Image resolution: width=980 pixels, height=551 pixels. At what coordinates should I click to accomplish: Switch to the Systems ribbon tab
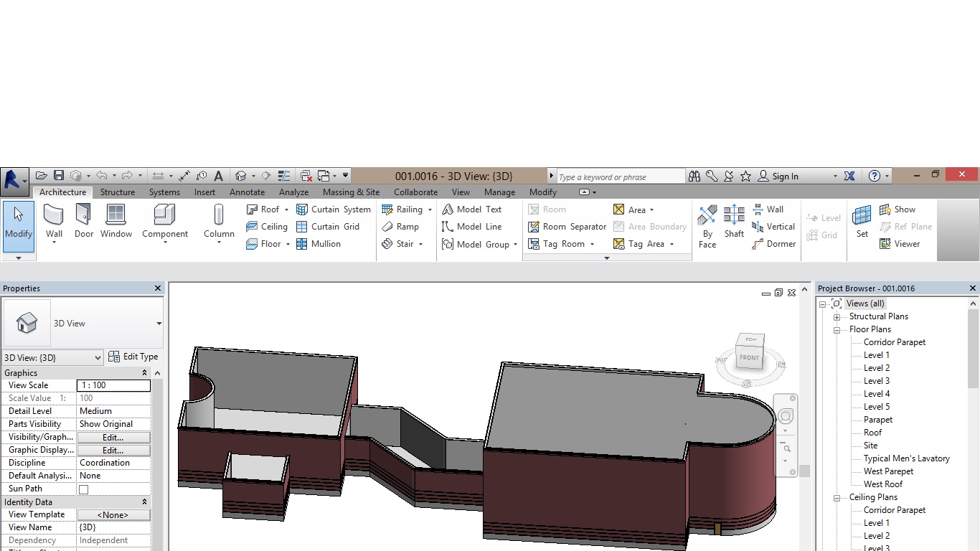click(x=164, y=192)
